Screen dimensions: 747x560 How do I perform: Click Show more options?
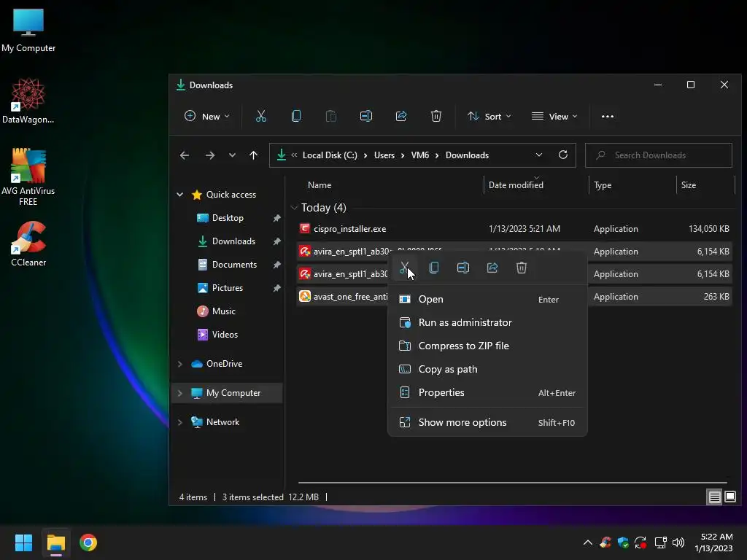coord(487,422)
